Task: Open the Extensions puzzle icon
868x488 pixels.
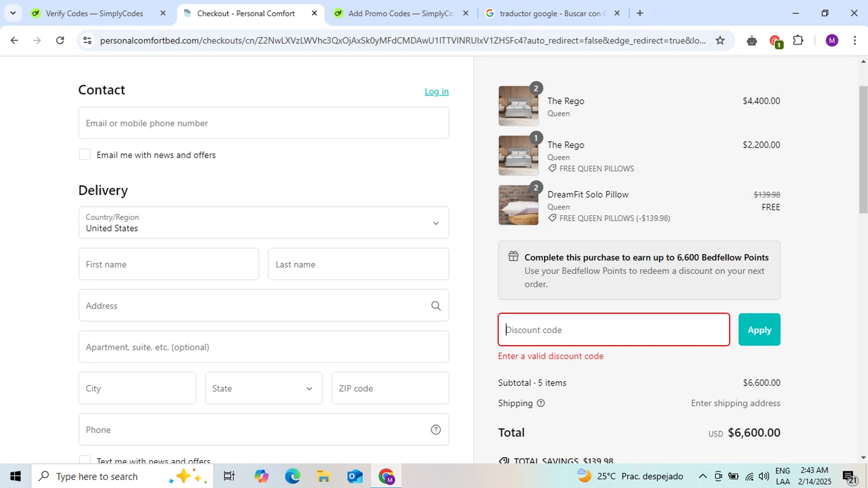Action: tap(798, 41)
